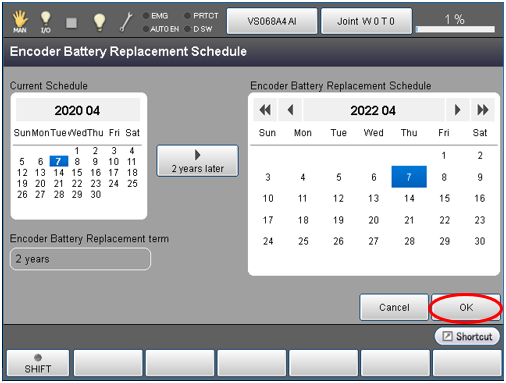
Task: Confirm the schedule with OK
Action: click(x=466, y=307)
